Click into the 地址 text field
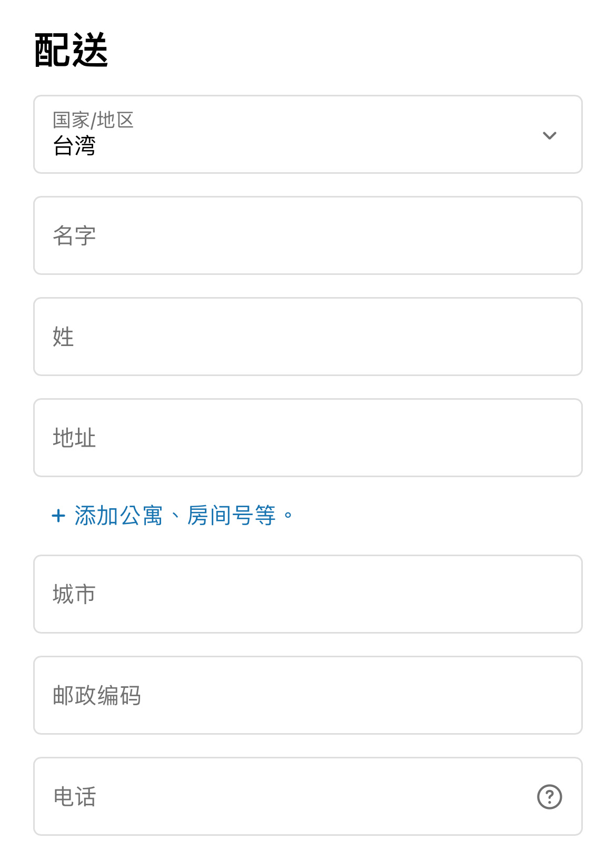The height and width of the screenshot is (859, 616). pos(308,438)
